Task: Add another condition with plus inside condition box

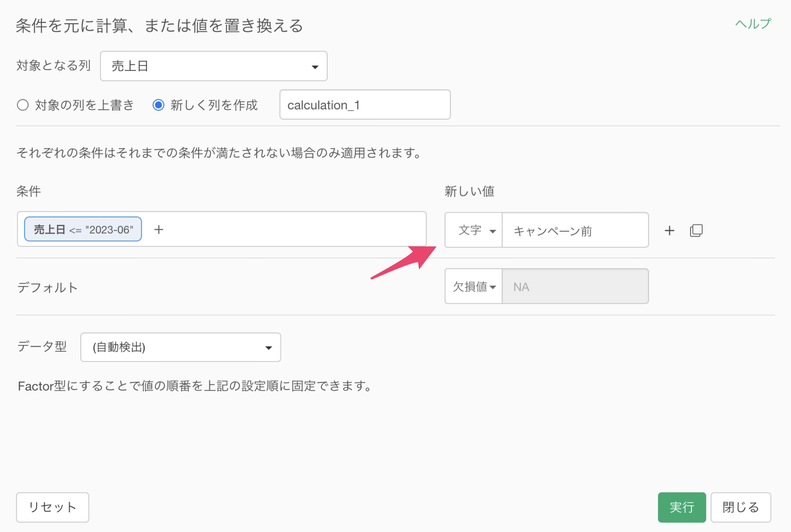Action: coord(158,230)
